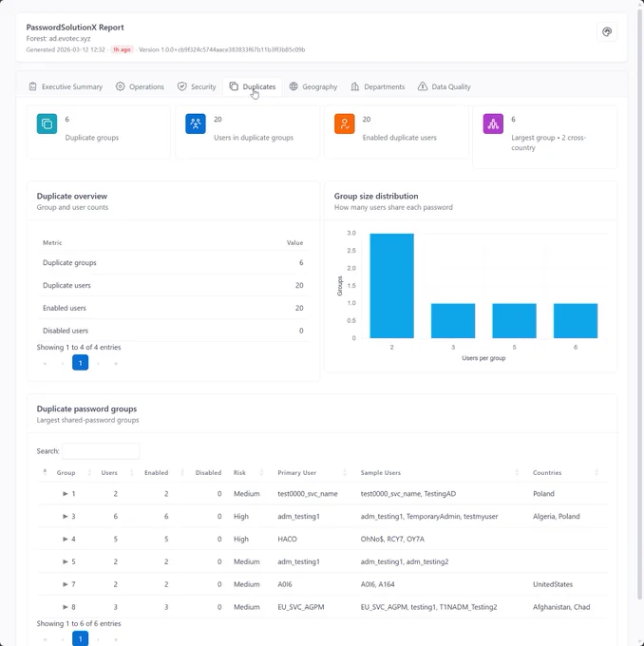Screen dimensions: 644x646
Task: Expand duplicate group 5 row
Action: pyautogui.click(x=66, y=561)
